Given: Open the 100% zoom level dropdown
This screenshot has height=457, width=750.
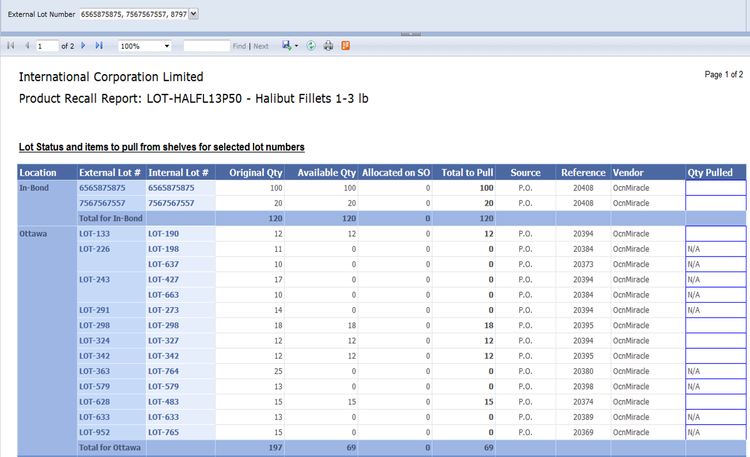Looking at the screenshot, I should tap(166, 46).
